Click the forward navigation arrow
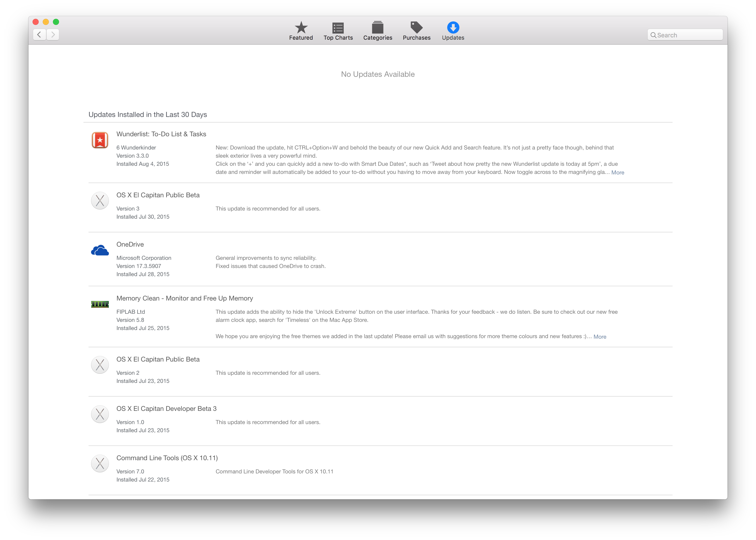The width and height of the screenshot is (756, 540). 53,35
